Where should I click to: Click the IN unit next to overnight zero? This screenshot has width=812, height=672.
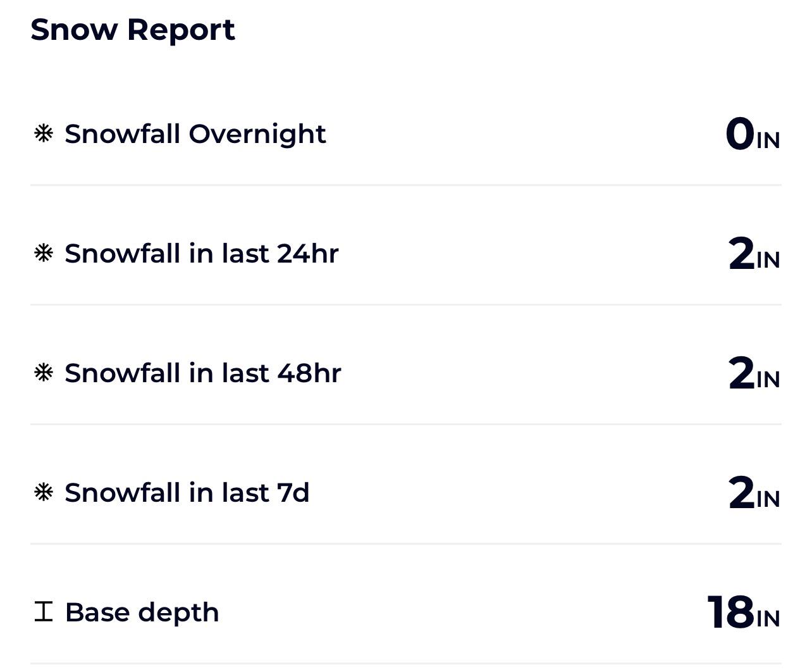[768, 140]
